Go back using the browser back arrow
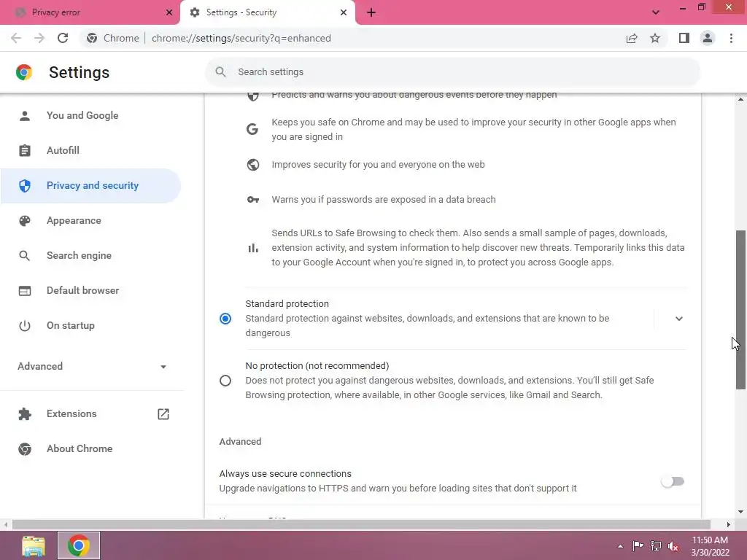The width and height of the screenshot is (747, 560). click(16, 38)
